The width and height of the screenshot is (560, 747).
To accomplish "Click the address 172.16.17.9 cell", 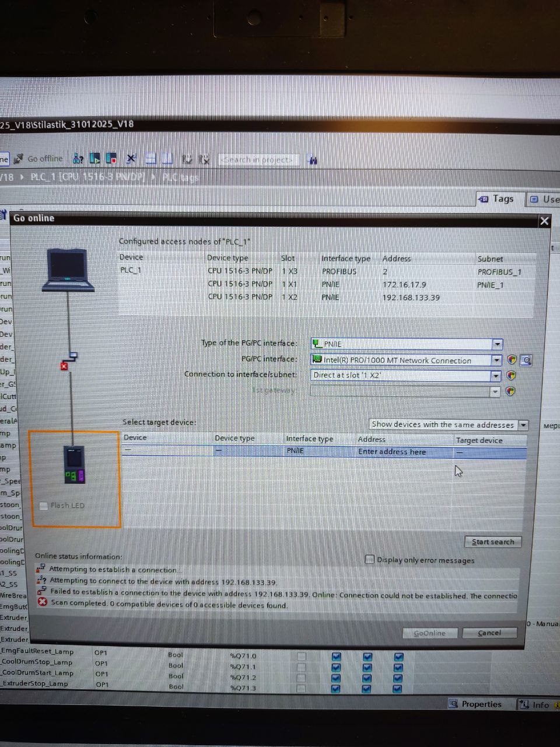I will pyautogui.click(x=404, y=284).
